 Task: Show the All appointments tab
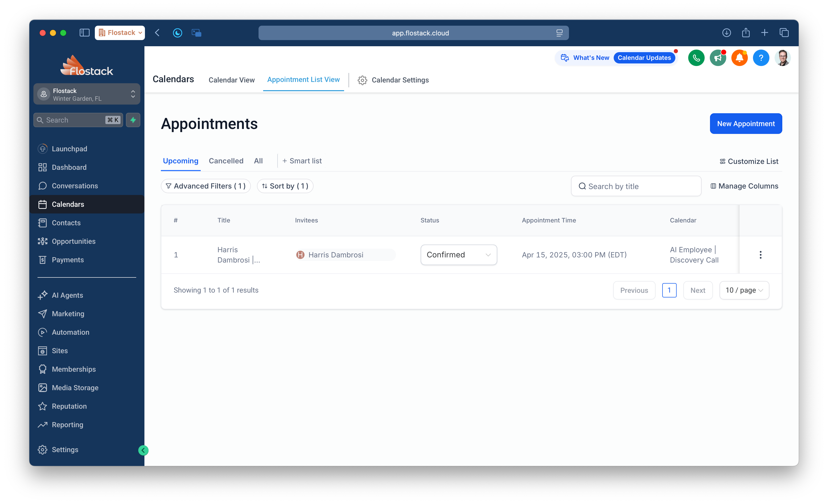(259, 161)
